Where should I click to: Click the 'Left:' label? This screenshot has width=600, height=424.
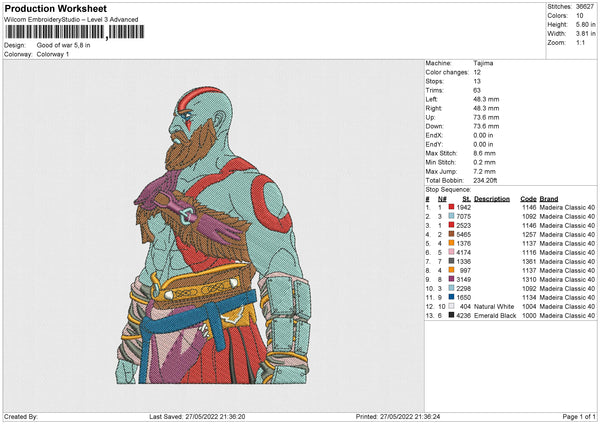[x=431, y=99]
